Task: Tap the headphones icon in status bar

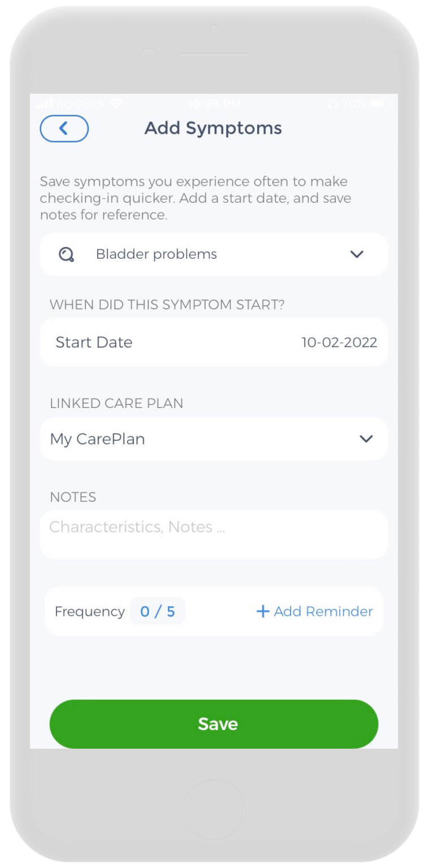Action: [332, 104]
